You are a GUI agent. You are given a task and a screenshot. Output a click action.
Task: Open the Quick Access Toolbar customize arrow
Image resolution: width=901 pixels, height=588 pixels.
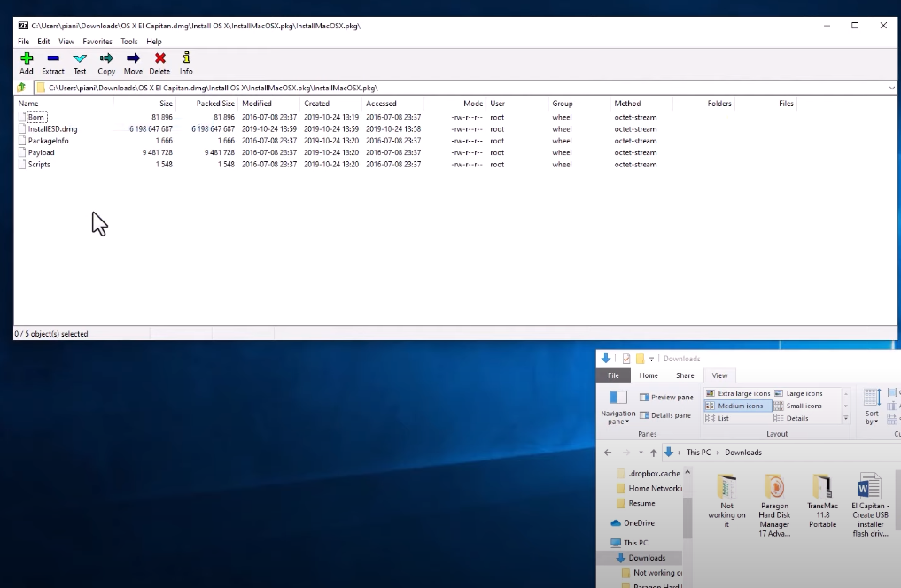point(652,359)
